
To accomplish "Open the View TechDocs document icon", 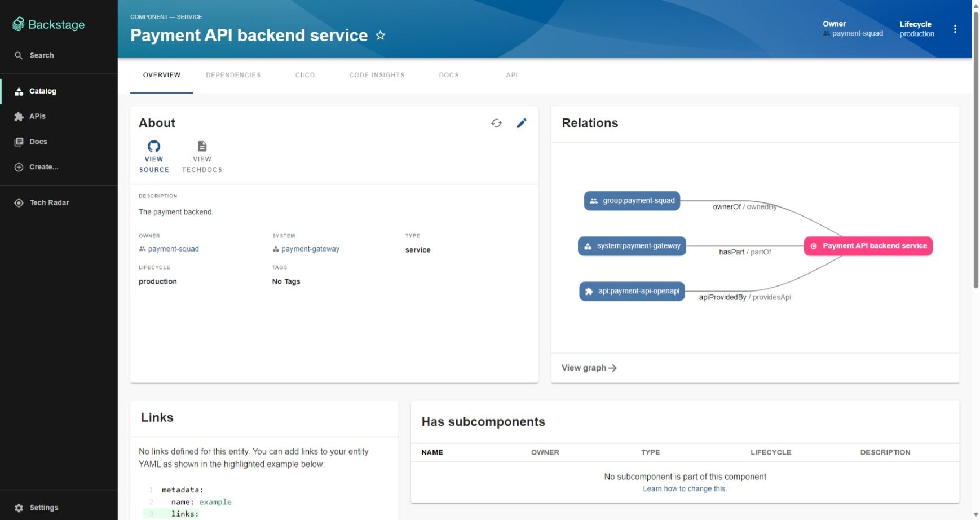I will pyautogui.click(x=202, y=147).
